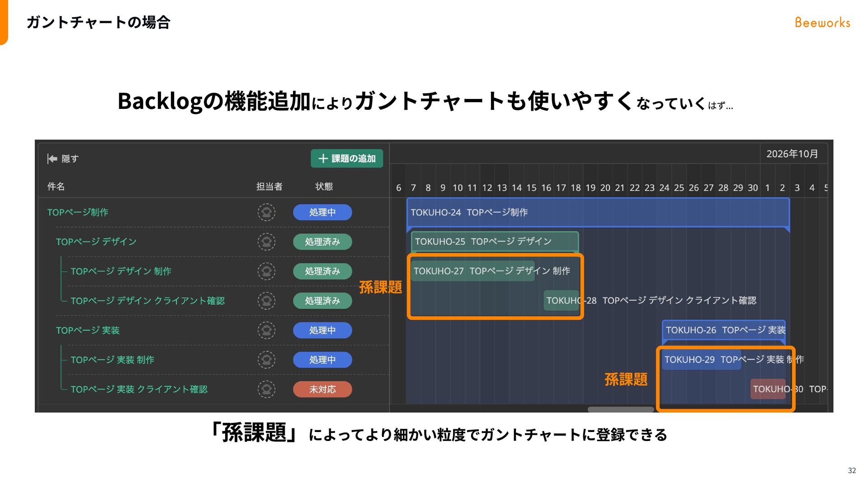This screenshot has height=488, width=868.
Task: Open 処理済み status badge for TOPページ デザイン
Action: [322, 242]
